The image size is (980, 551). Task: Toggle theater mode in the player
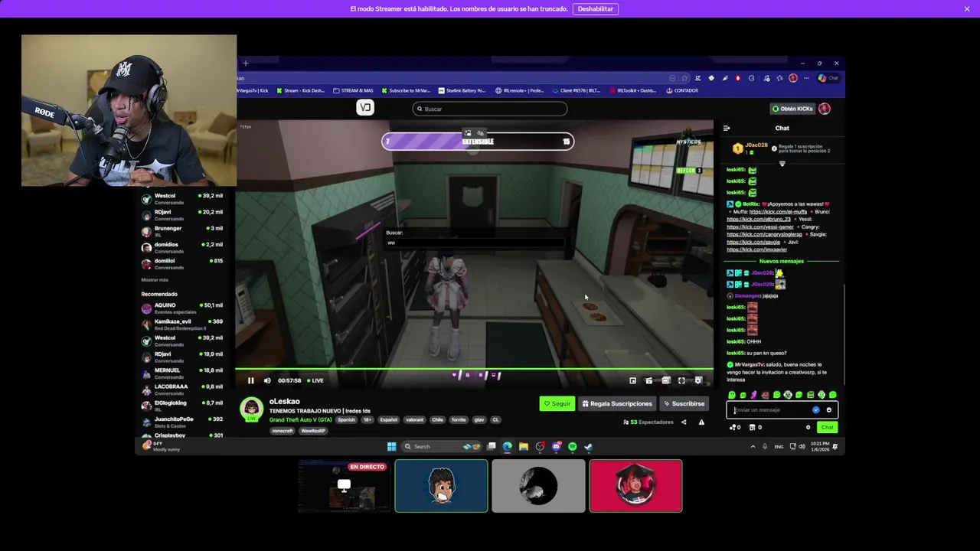[x=665, y=380]
